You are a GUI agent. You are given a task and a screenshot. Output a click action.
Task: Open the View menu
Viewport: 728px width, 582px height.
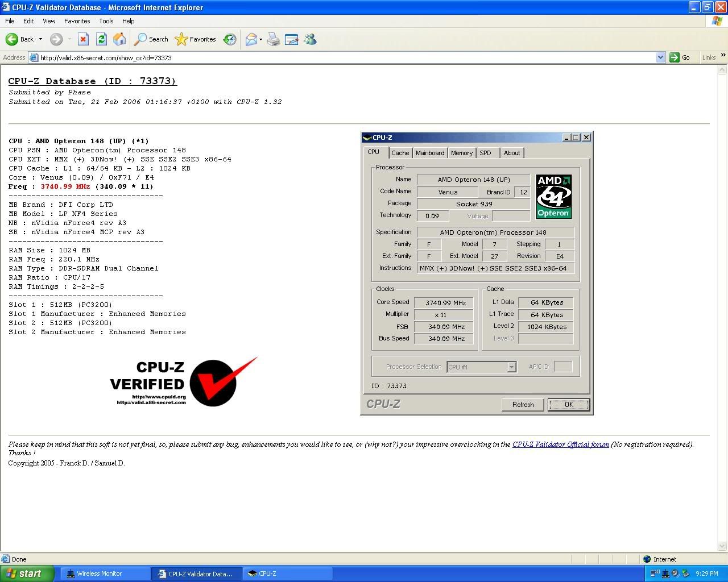(49, 21)
